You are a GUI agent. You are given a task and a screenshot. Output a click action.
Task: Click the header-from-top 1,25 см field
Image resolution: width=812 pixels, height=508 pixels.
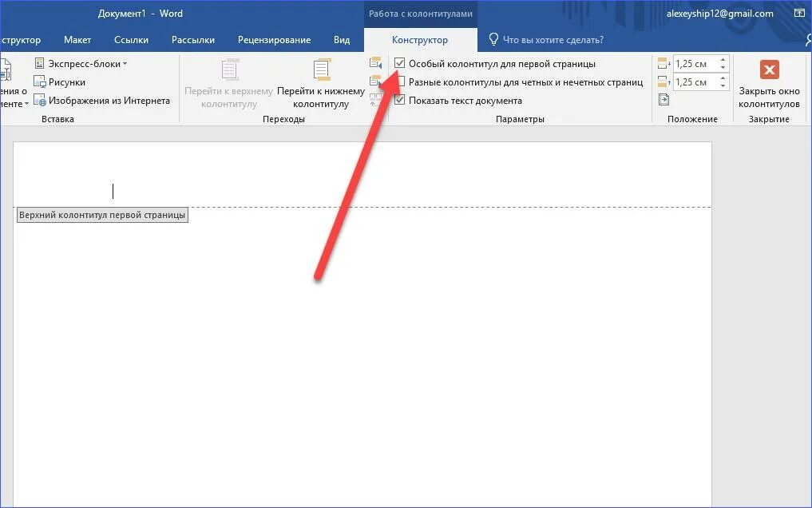[695, 64]
